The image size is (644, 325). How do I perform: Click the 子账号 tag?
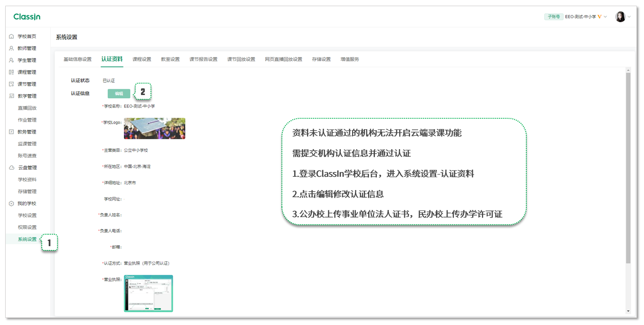[554, 17]
